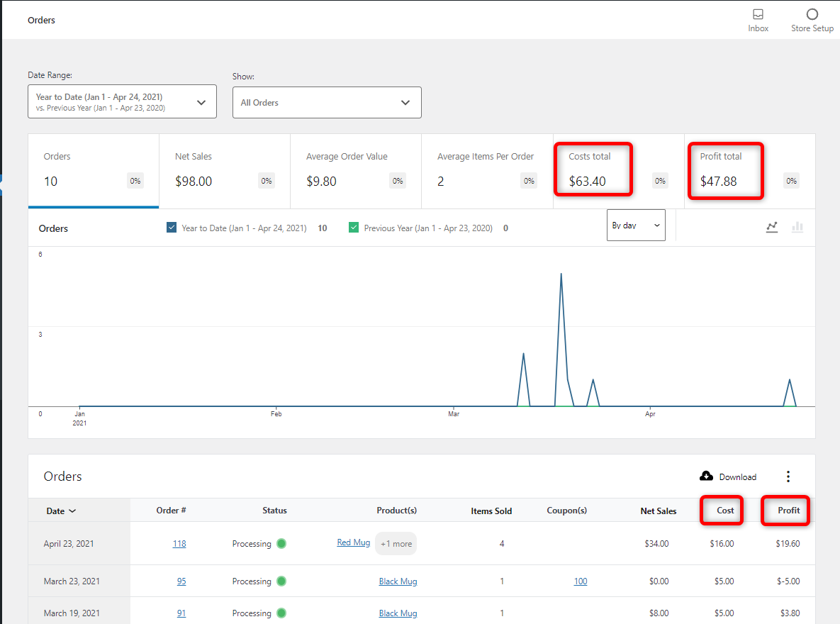The image size is (840, 624).
Task: Click the $34.00 net sales value
Action: pos(656,544)
